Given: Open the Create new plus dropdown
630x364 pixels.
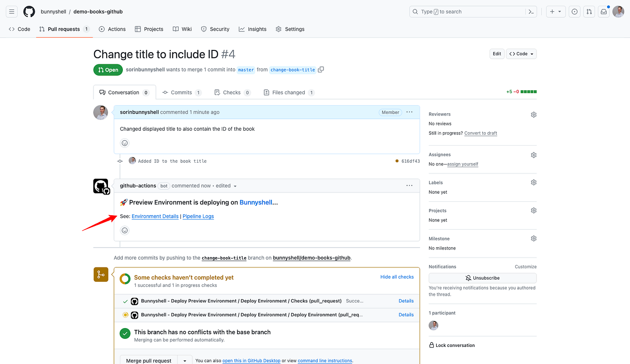Looking at the screenshot, I should point(555,12).
